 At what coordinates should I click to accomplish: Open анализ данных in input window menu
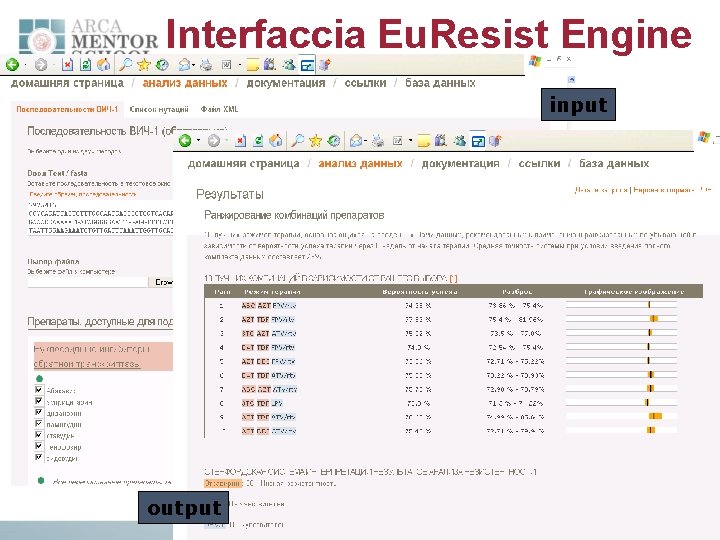[x=185, y=83]
